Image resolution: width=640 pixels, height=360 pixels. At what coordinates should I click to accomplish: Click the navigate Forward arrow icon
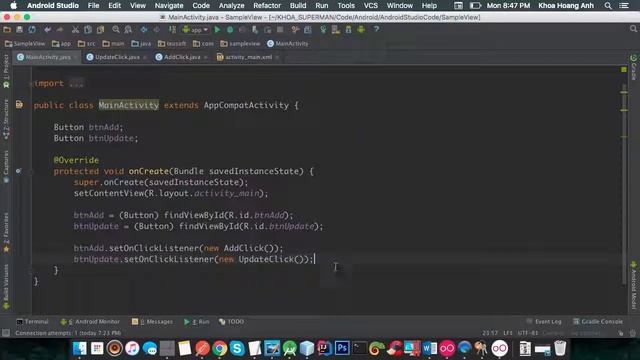tap(156, 29)
